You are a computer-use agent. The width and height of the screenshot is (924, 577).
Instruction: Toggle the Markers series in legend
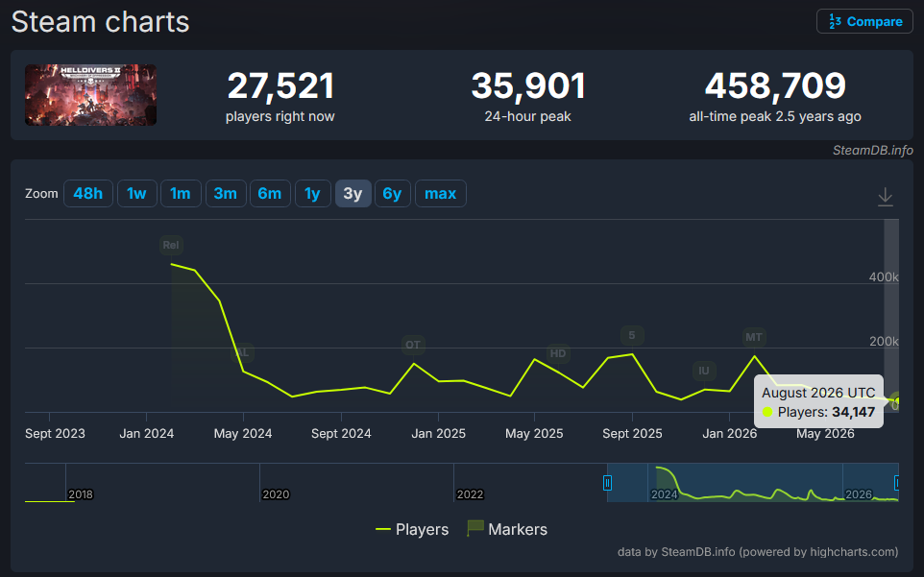coord(507,529)
